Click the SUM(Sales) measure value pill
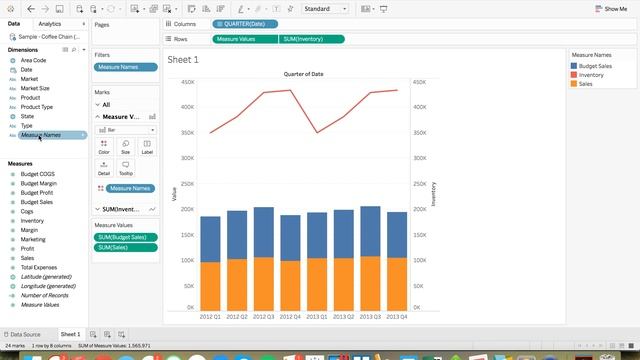 point(126,247)
